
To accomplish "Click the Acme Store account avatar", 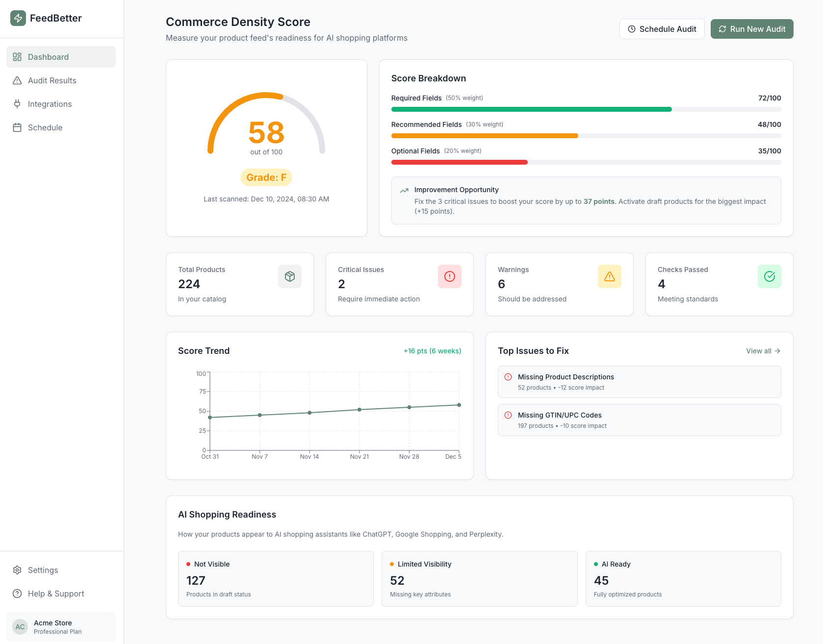I will [x=20, y=627].
